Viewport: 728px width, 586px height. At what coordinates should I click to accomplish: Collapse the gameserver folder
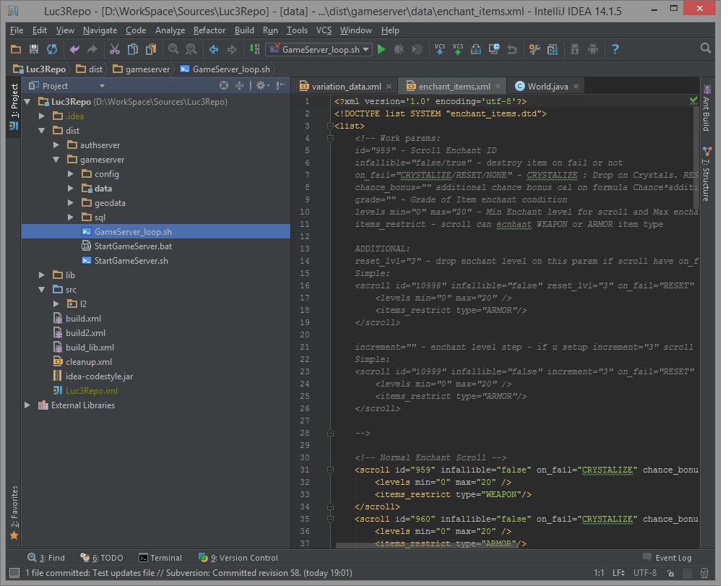tap(56, 159)
